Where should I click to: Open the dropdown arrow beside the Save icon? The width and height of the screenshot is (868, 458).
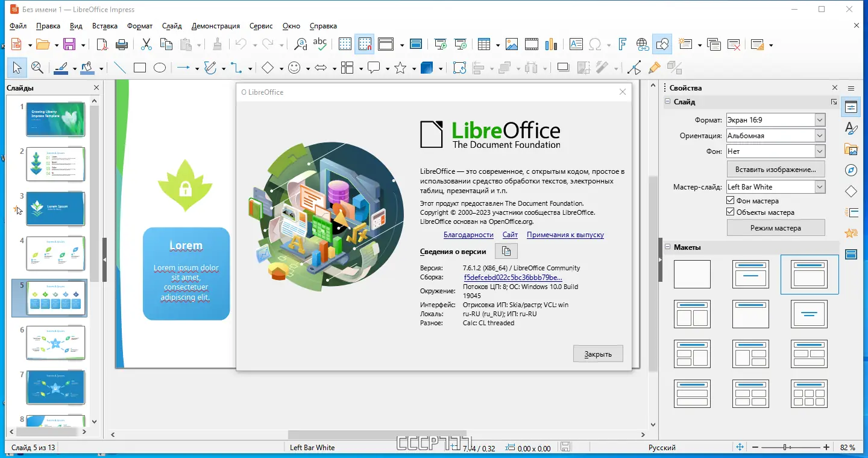(83, 45)
